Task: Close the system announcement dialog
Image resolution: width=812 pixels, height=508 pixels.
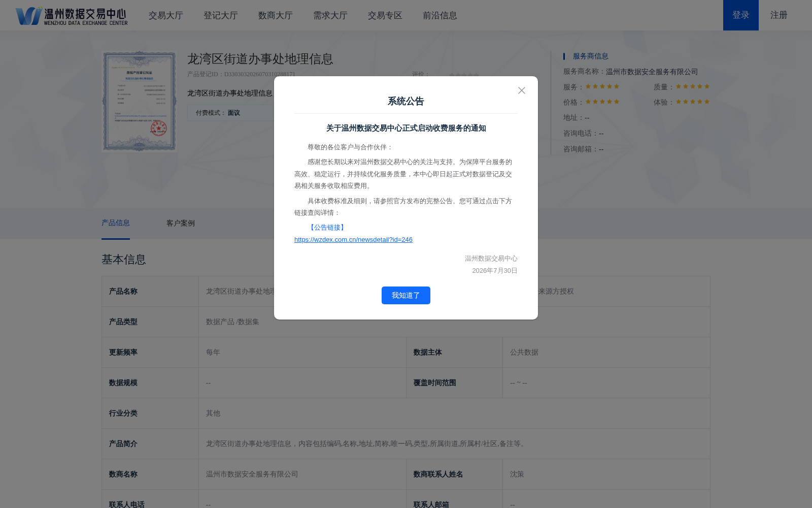Action: coord(521,90)
